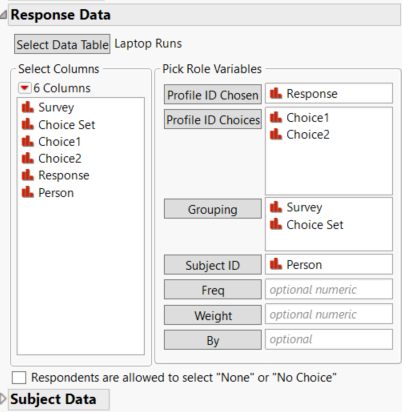This screenshot has width=402, height=412.
Task: Click the Choice2 icon in Profile ID Choices box
Action: click(x=276, y=134)
